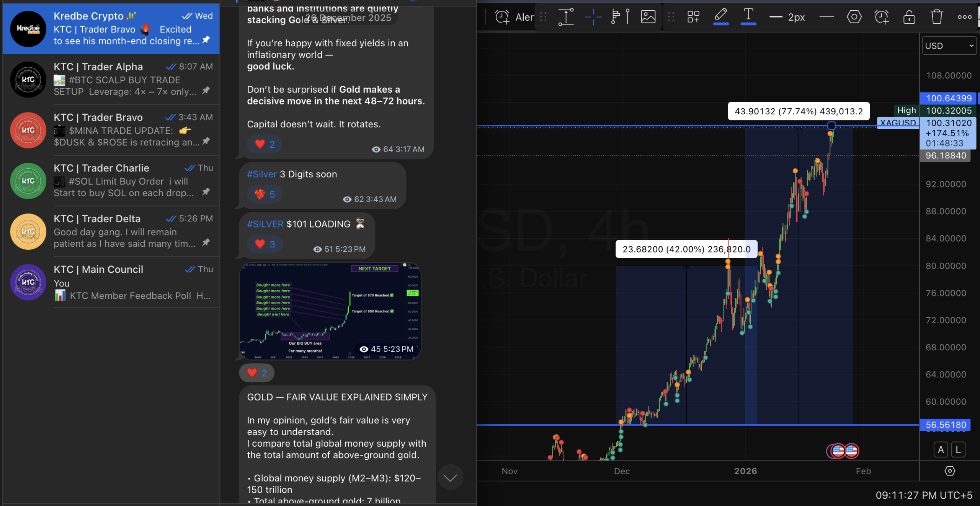Select the price range measure tool

(x=566, y=16)
